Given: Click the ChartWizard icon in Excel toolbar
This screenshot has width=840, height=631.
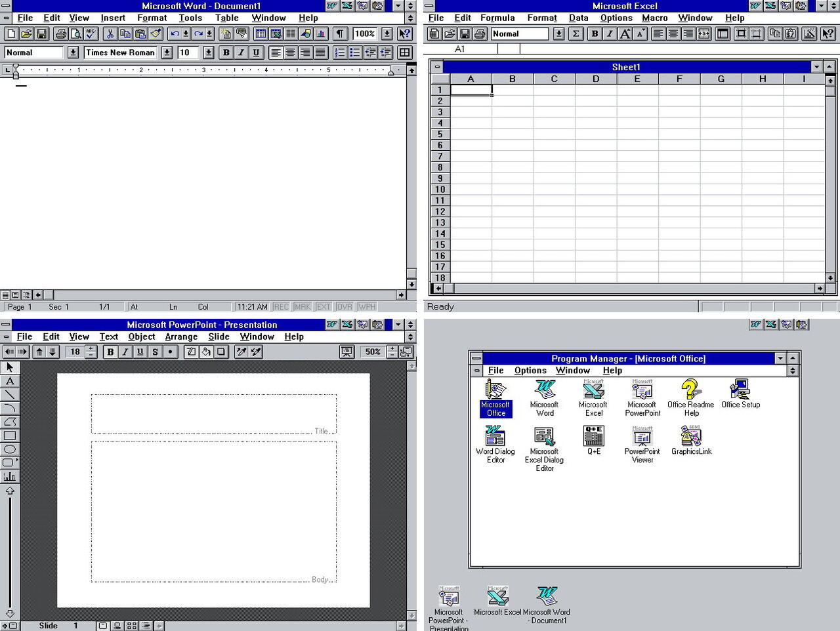Looking at the screenshot, I should pos(810,33).
